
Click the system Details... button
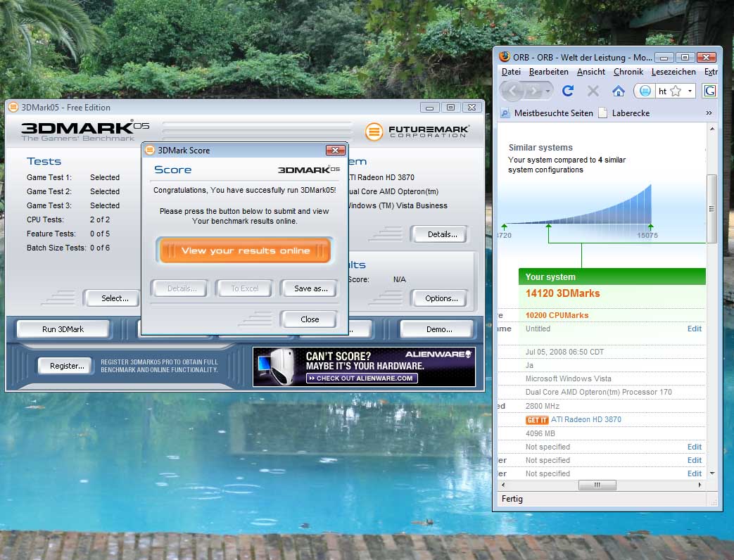(440, 234)
